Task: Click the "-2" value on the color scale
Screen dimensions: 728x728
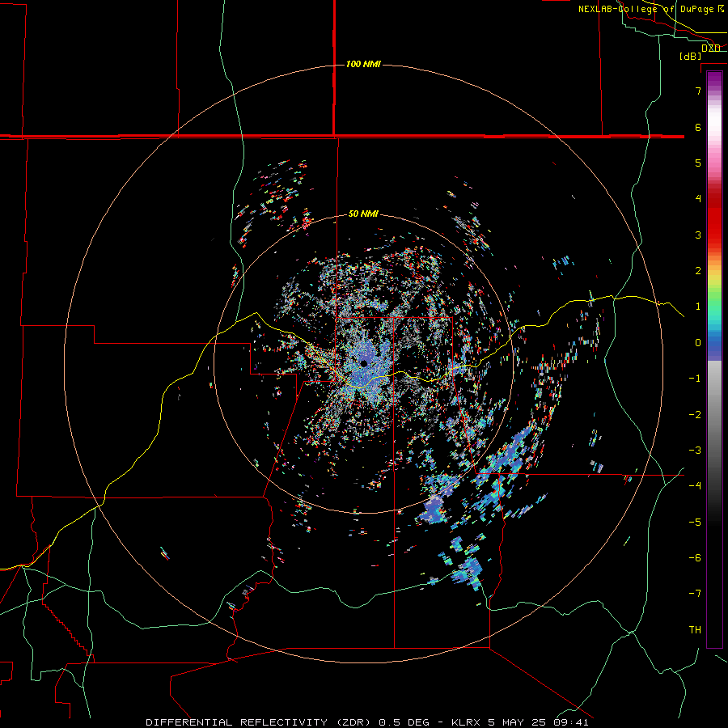Action: point(695,415)
